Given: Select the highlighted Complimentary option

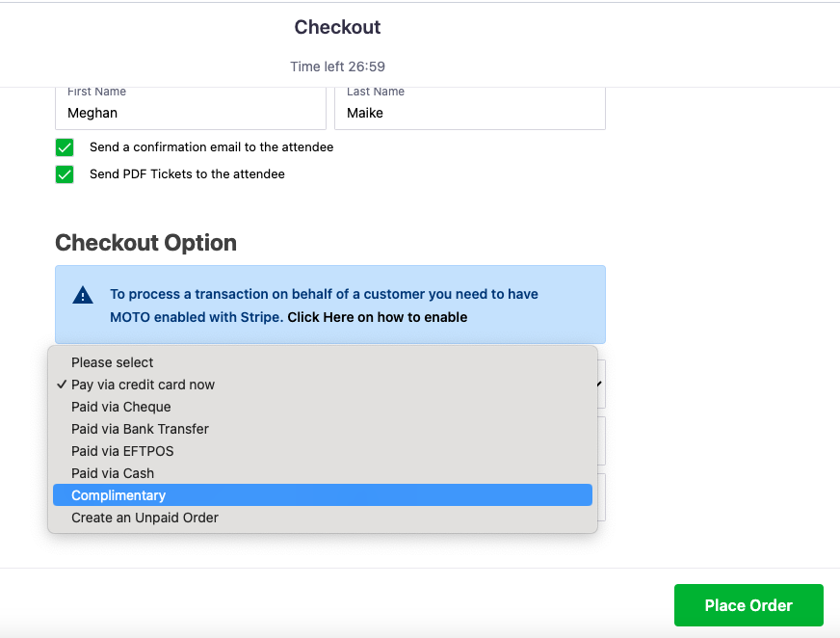Looking at the screenshot, I should (x=323, y=494).
